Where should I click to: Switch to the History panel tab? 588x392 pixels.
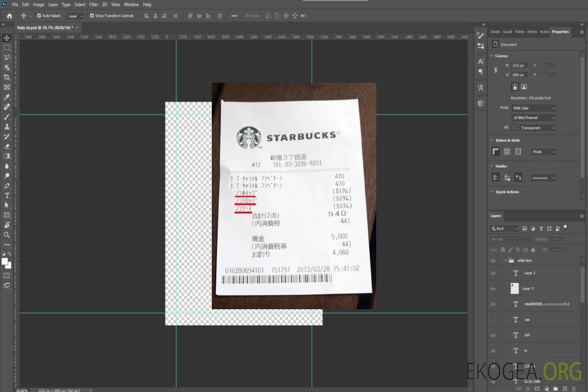pos(532,32)
